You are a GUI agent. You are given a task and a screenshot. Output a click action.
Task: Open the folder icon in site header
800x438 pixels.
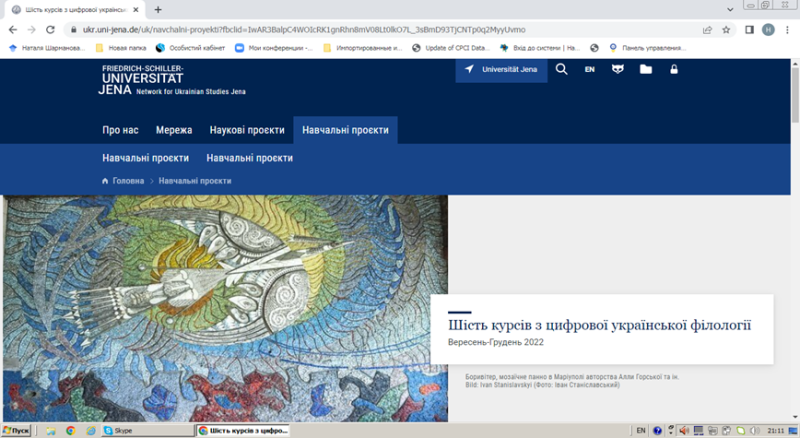[645, 69]
